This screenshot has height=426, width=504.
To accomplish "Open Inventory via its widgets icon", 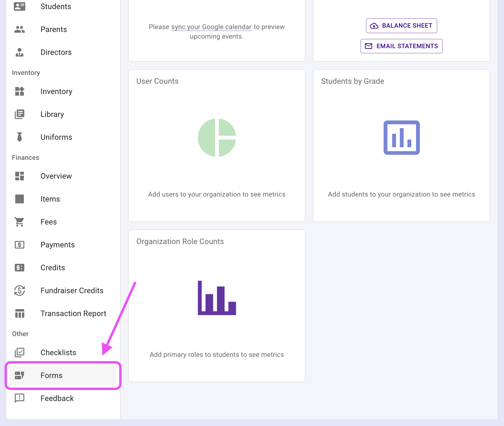I will click(x=20, y=92).
